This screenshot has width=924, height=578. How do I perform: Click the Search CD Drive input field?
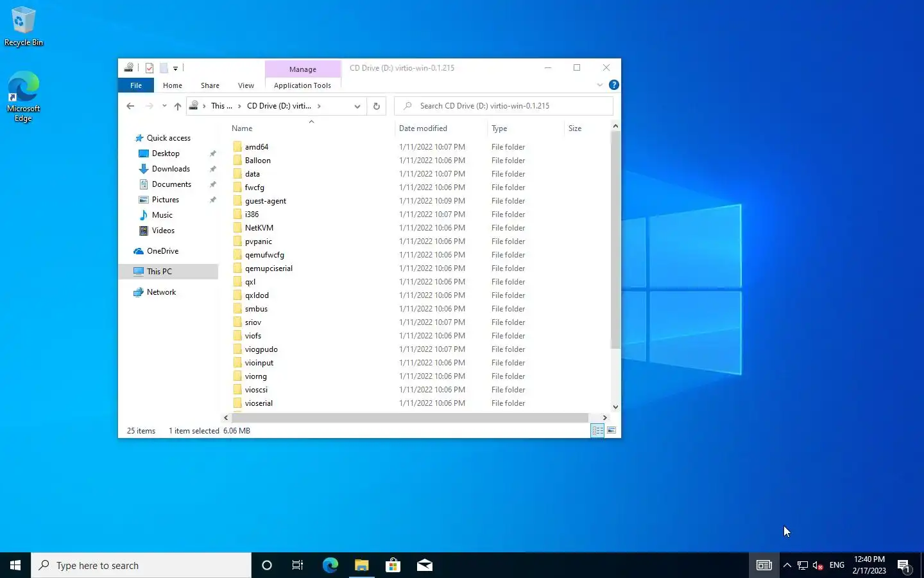coord(504,106)
